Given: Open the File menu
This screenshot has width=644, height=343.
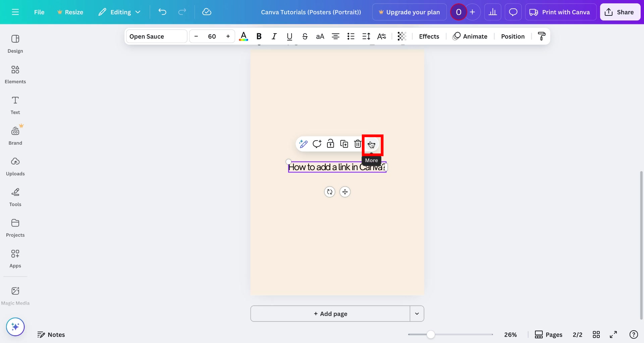Looking at the screenshot, I should [39, 12].
